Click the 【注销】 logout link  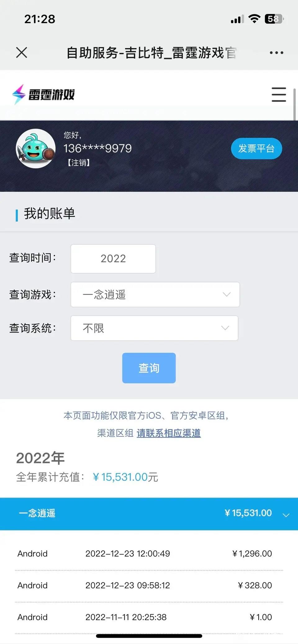[79, 163]
